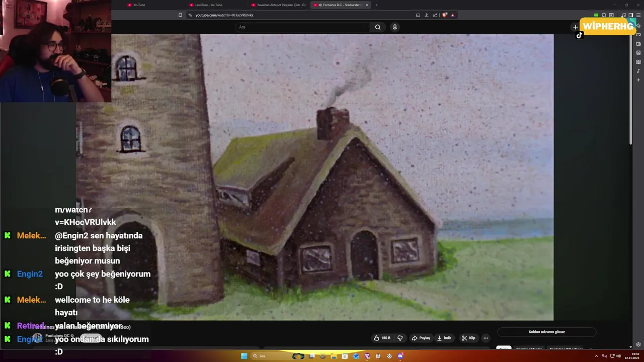Viewport: 644px width, 362px height.
Task: Click the toolbar music note playlist icon
Action: 623,15
